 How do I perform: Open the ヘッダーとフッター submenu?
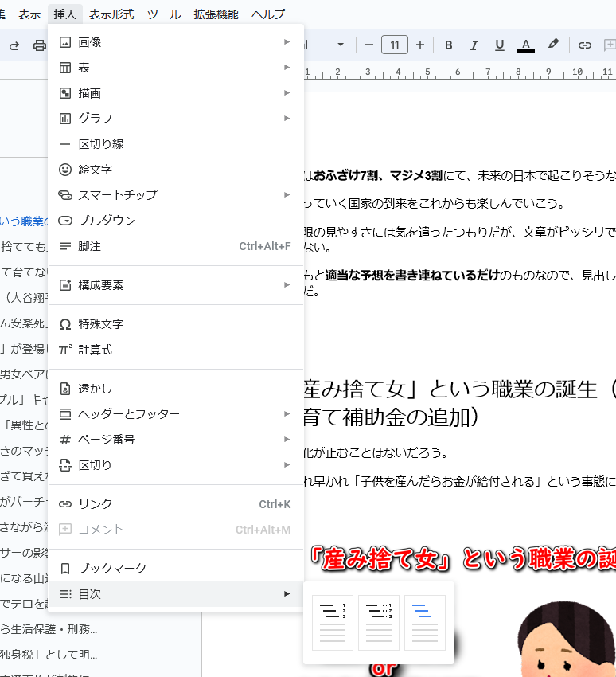175,414
